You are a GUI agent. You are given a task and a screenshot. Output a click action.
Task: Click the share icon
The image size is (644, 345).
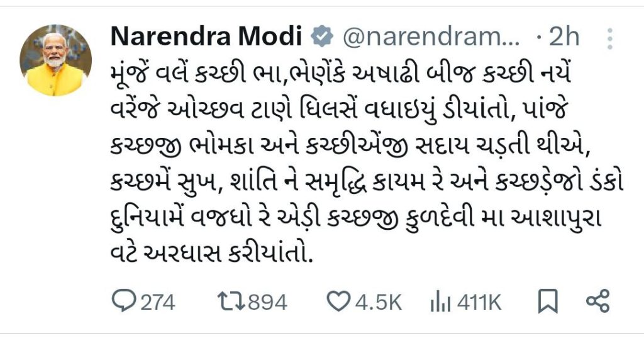tap(597, 302)
